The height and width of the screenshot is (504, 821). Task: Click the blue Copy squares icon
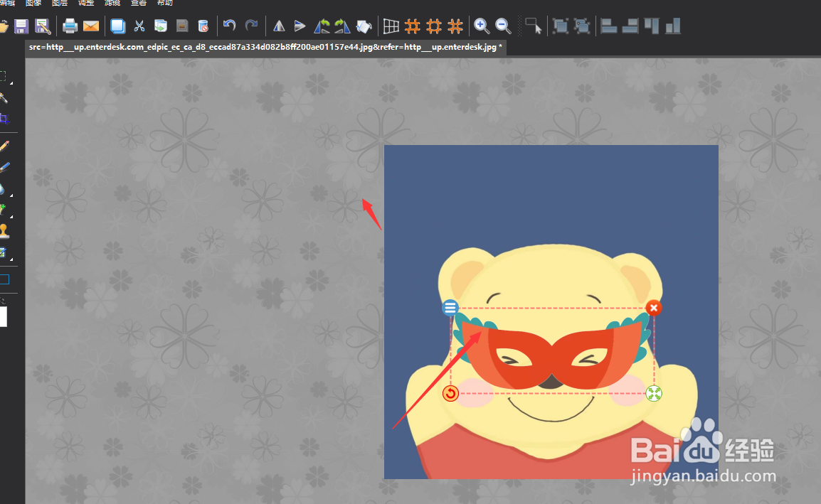tap(118, 26)
